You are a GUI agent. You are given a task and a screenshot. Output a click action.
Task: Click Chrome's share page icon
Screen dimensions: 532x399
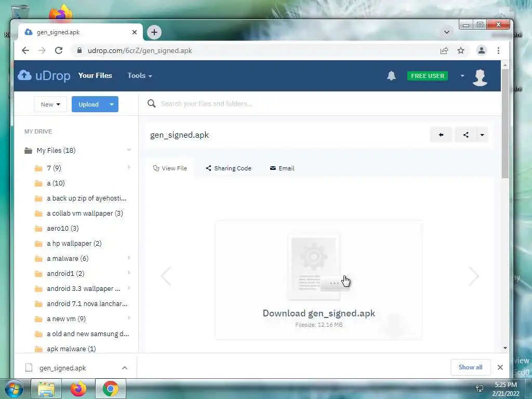point(444,50)
